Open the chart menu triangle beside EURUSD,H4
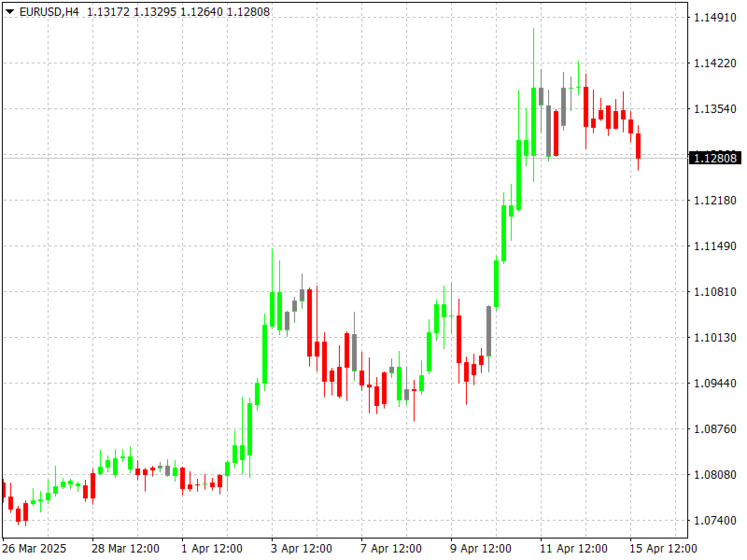This screenshot has height=560, width=747. (9, 11)
